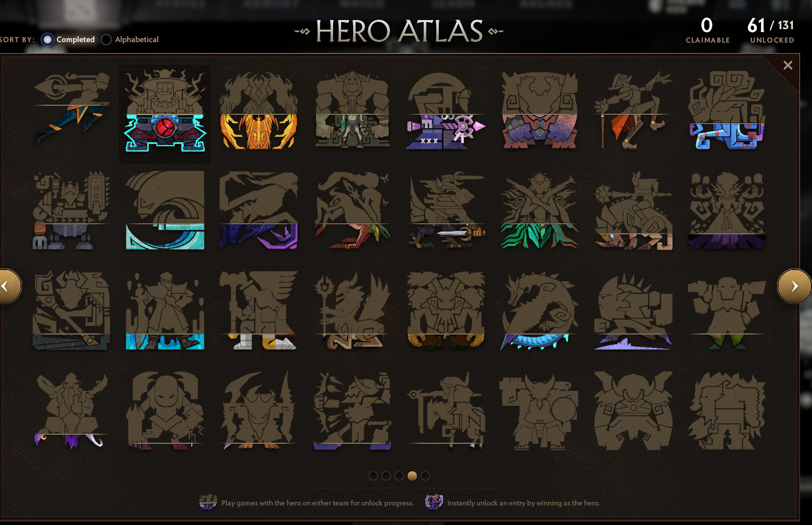Jump to the fifth page dot
Screen dimensions: 812x525
point(425,476)
